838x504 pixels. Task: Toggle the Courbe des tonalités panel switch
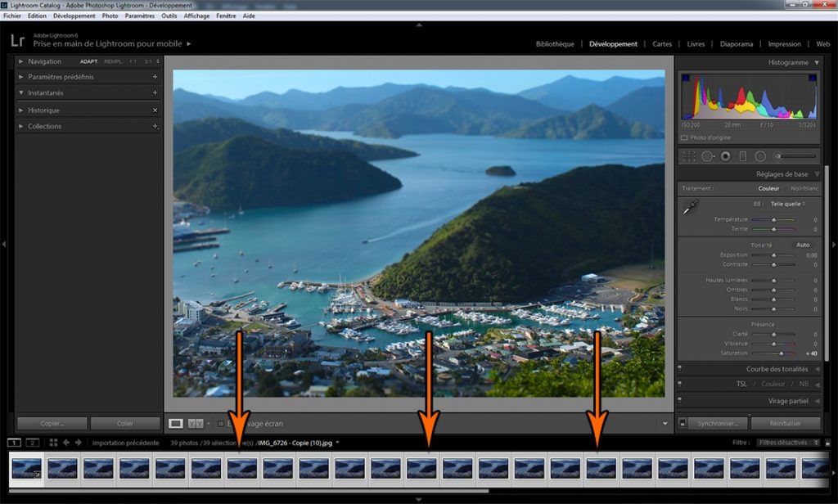(x=680, y=369)
